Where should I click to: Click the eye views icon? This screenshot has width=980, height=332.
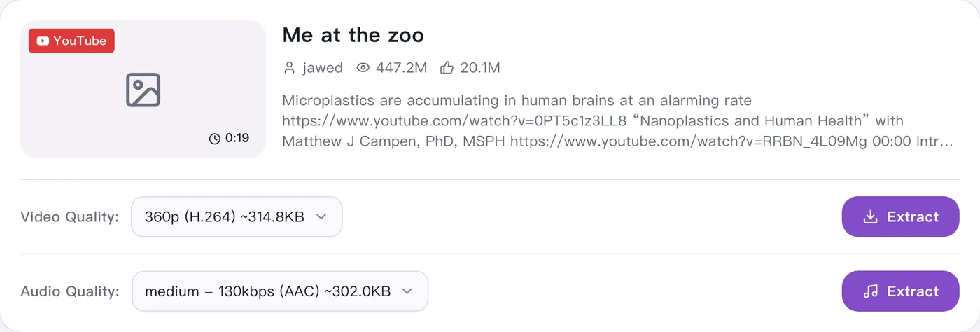coord(363,68)
